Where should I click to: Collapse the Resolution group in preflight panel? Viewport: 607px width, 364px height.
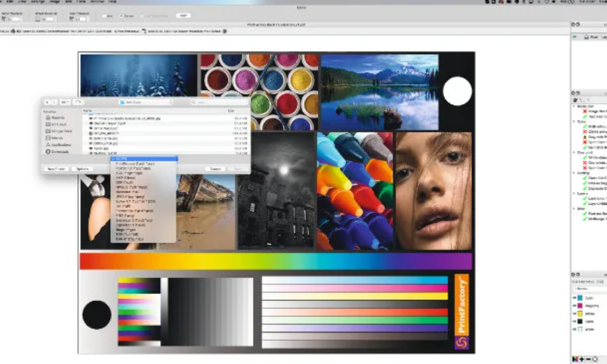[x=574, y=106]
